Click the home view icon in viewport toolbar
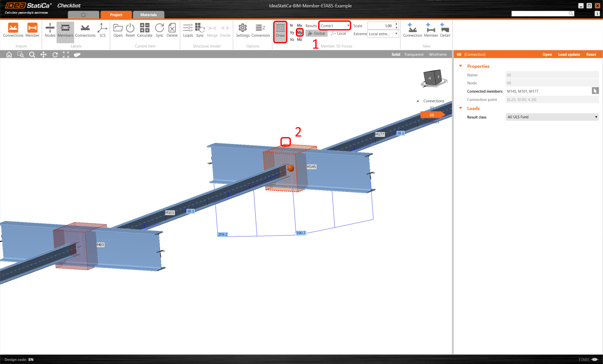Image resolution: width=603 pixels, height=364 pixels. pos(9,54)
